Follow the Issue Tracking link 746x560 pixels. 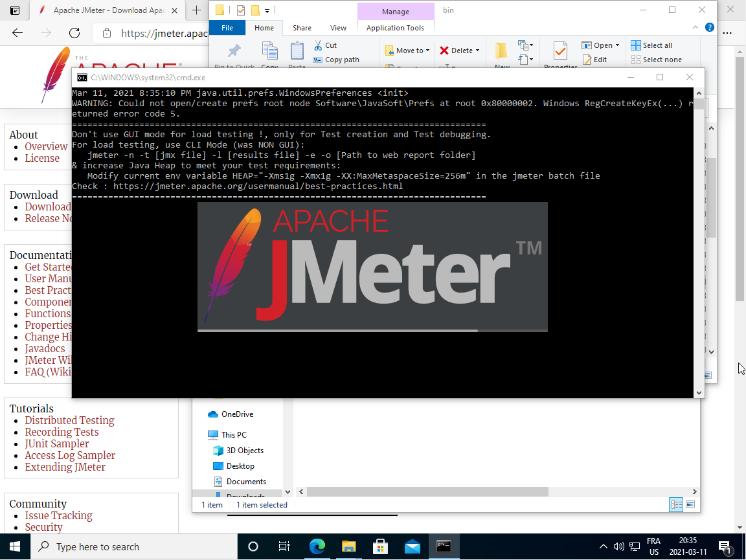(58, 515)
